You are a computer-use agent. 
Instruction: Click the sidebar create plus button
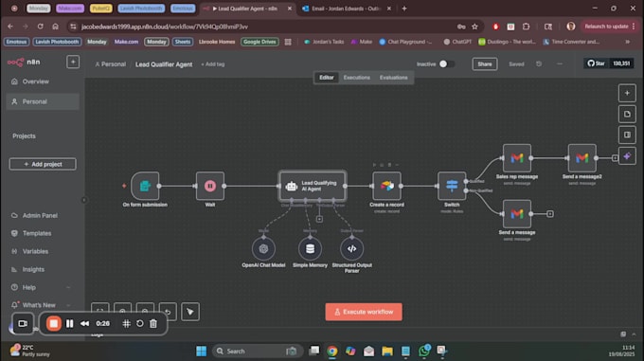point(73,62)
